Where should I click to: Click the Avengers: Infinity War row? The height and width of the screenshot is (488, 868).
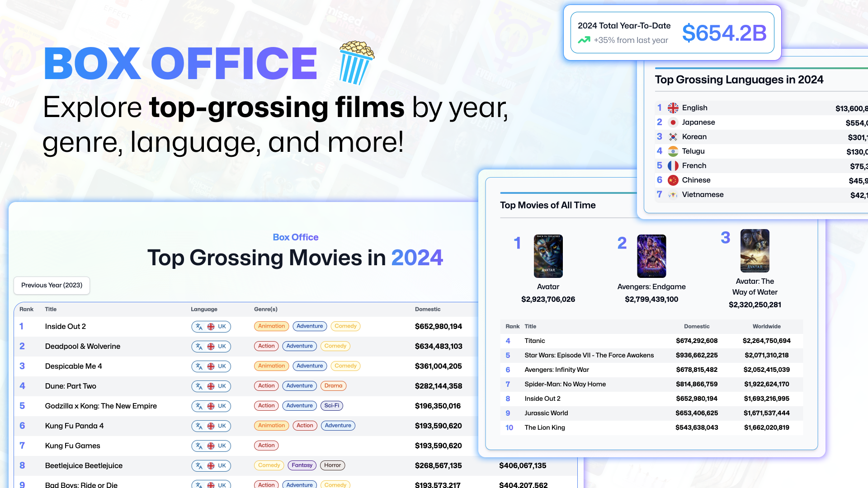[x=651, y=370]
